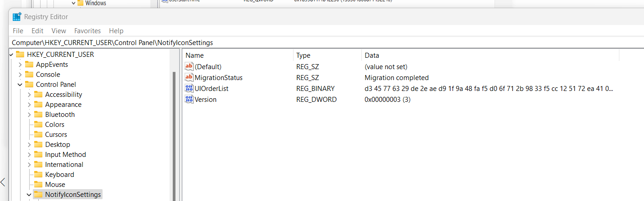
Task: Select the Keyboard key label
Action: (x=60, y=175)
